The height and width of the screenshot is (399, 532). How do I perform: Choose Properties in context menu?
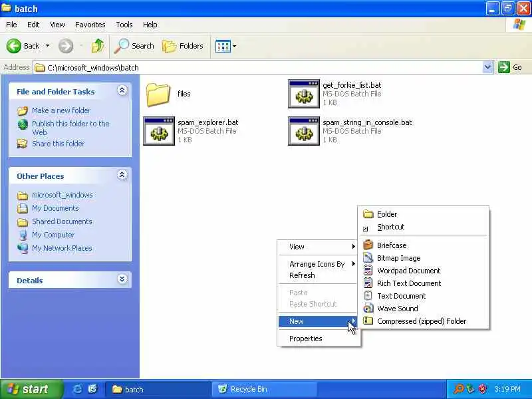tap(318, 338)
